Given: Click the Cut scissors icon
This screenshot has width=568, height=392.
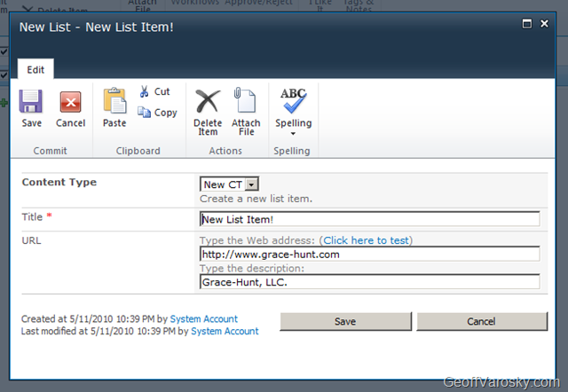Looking at the screenshot, I should click(145, 91).
